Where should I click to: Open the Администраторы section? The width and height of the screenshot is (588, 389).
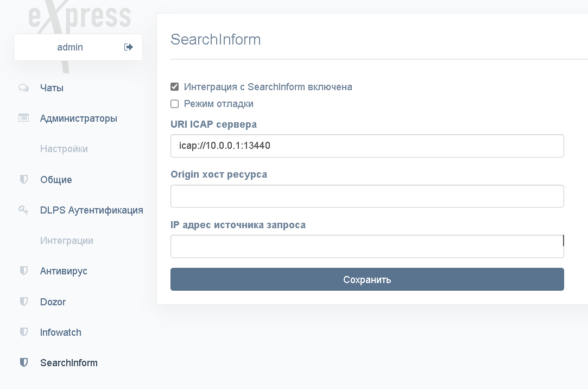point(78,118)
